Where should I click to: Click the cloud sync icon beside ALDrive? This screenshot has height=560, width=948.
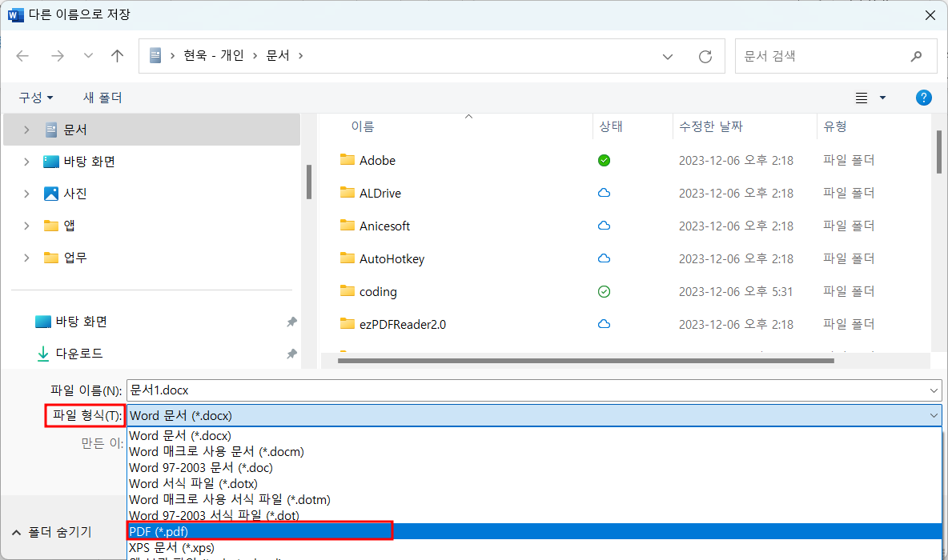click(604, 193)
